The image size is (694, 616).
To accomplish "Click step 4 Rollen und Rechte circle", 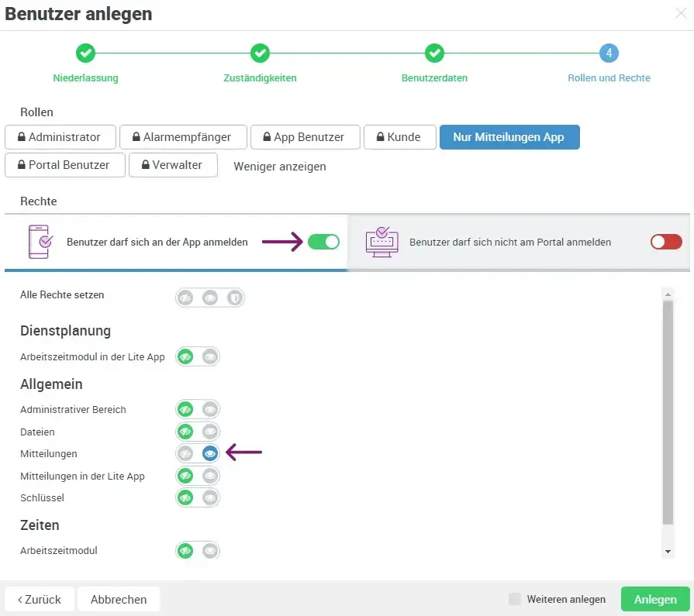I will [609, 53].
